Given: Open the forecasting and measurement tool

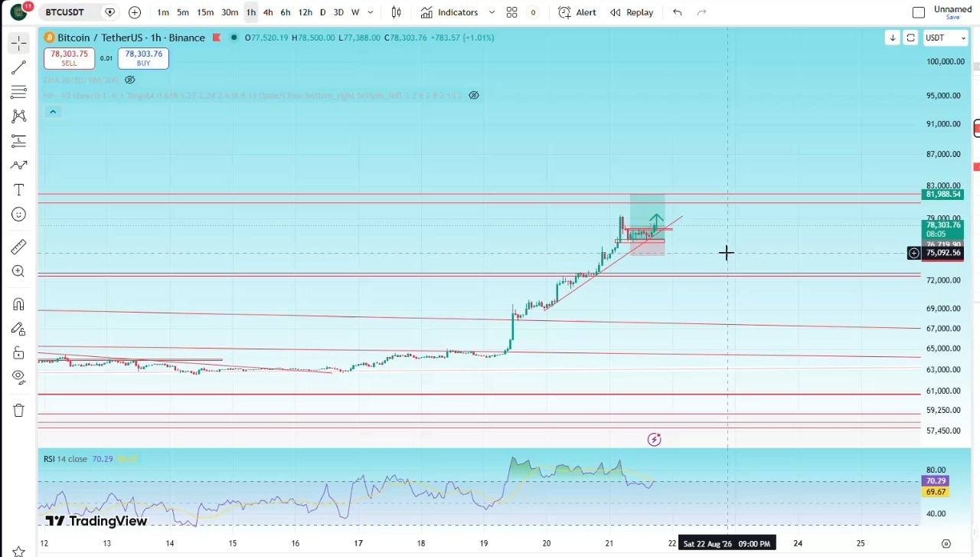Looking at the screenshot, I should click(19, 141).
